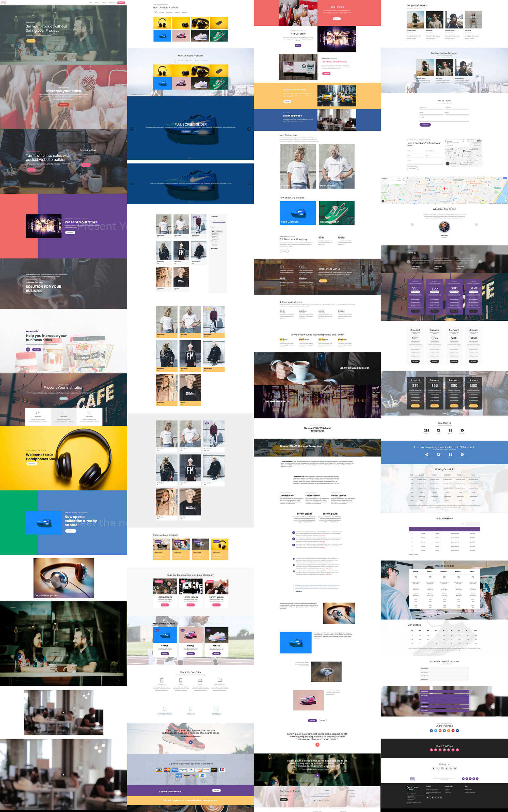Click the pink site logo in header

tap(4, 2)
